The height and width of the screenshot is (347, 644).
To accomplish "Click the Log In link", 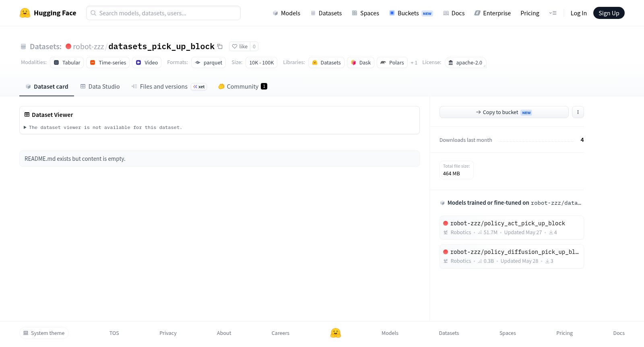I will click(x=578, y=13).
